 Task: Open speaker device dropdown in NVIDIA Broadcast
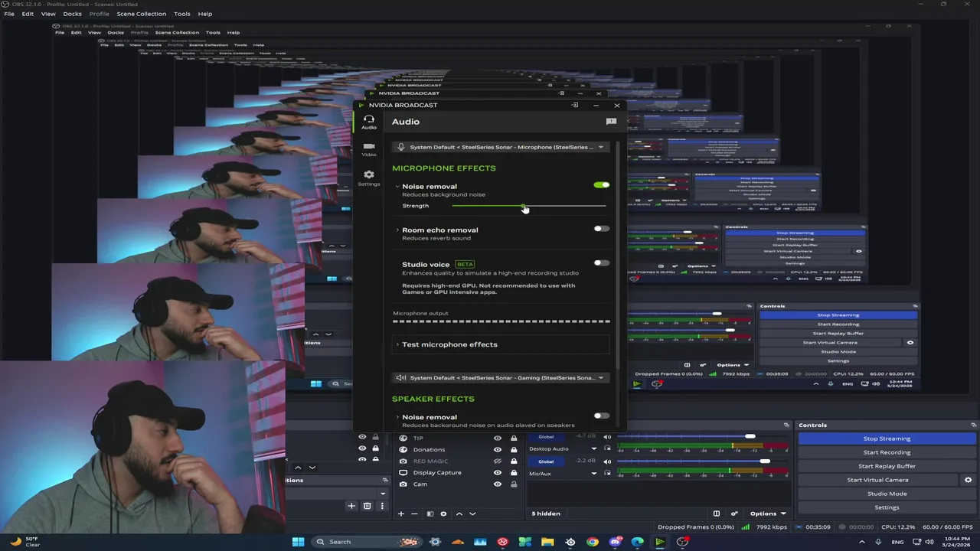501,377
